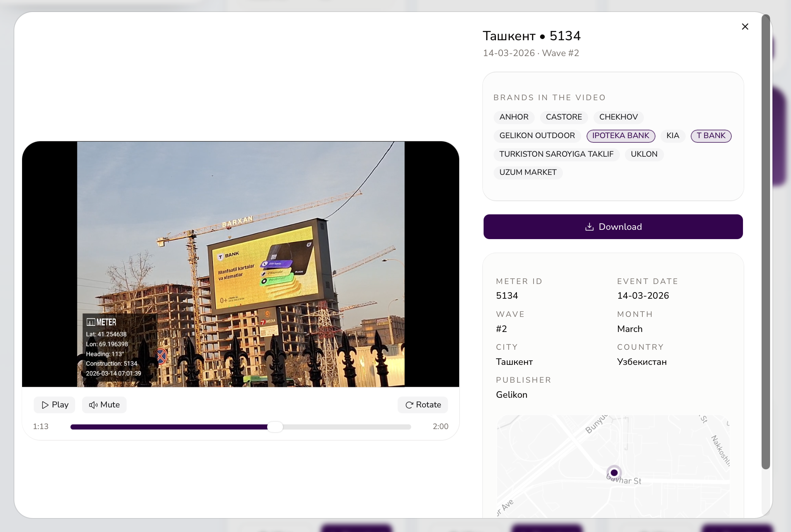Click the unplayed portion of the progress bar
The width and height of the screenshot is (791, 532).
click(347, 427)
